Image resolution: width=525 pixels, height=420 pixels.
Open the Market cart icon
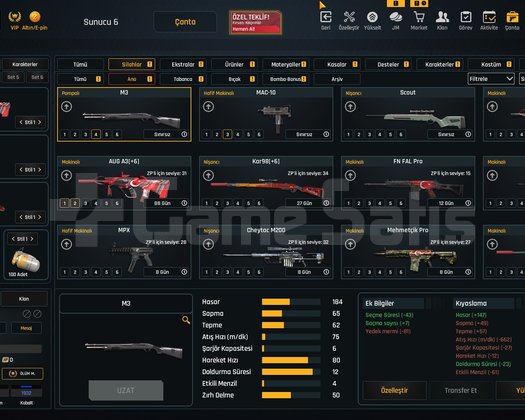click(x=419, y=17)
